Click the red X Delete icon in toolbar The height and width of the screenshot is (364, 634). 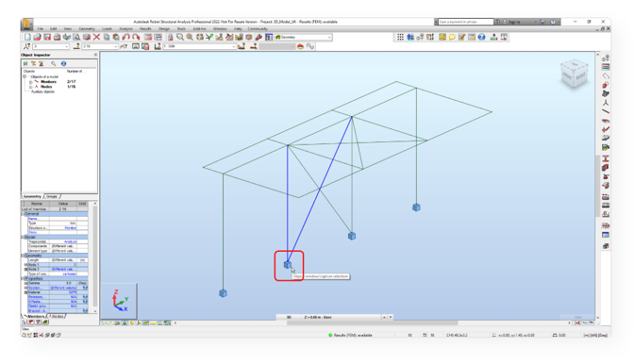[96, 37]
